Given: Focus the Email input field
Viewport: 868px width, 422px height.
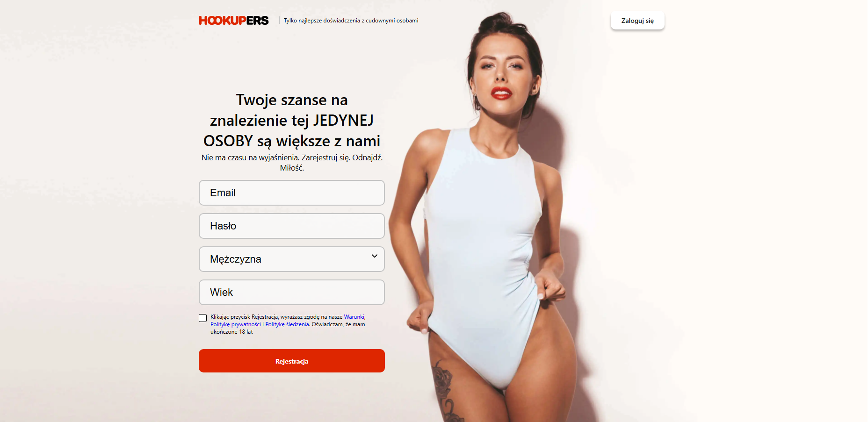Looking at the screenshot, I should tap(292, 193).
